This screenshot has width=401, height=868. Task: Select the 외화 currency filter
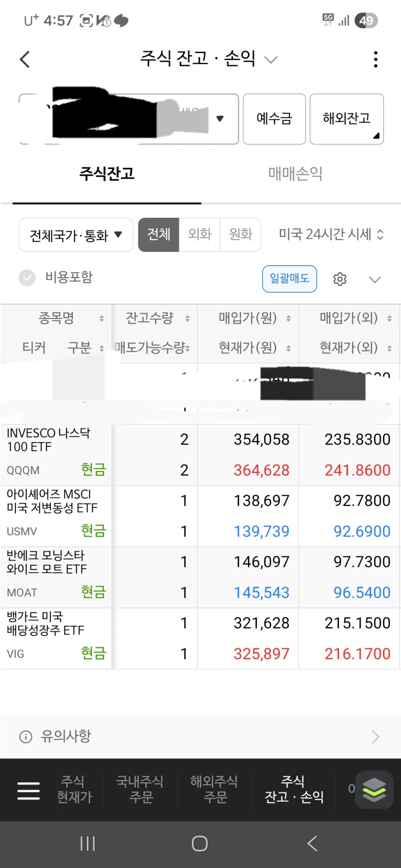200,234
